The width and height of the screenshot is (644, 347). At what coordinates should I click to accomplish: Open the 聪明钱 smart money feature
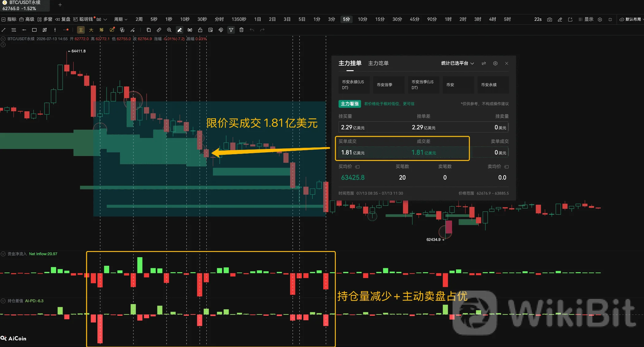(83, 19)
